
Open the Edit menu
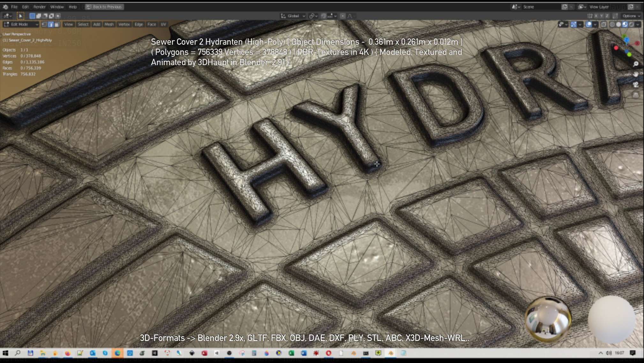pyautogui.click(x=26, y=7)
